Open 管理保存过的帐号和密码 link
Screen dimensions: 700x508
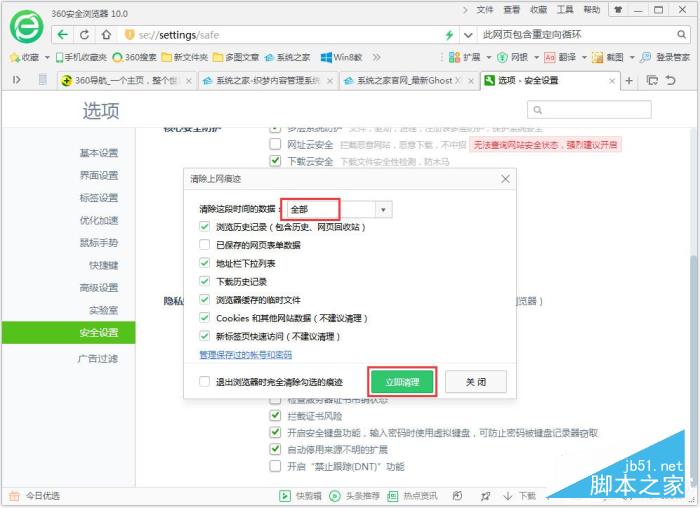tap(246, 355)
